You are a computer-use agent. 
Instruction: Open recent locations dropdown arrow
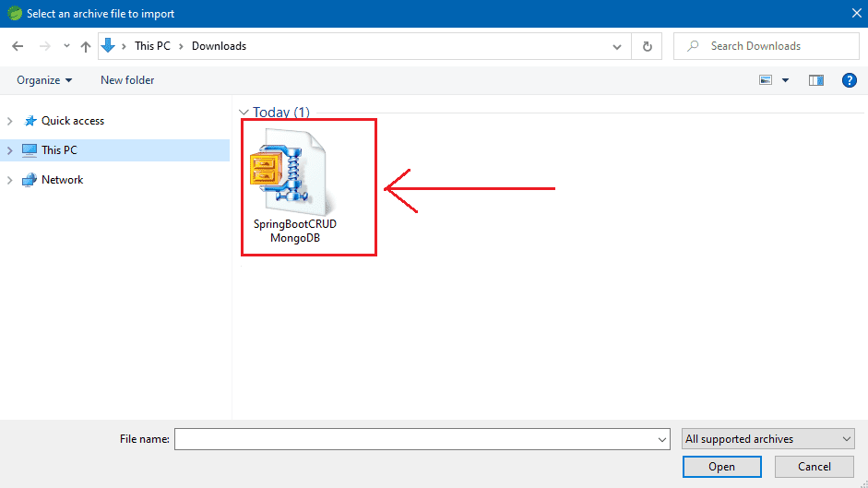pos(66,46)
